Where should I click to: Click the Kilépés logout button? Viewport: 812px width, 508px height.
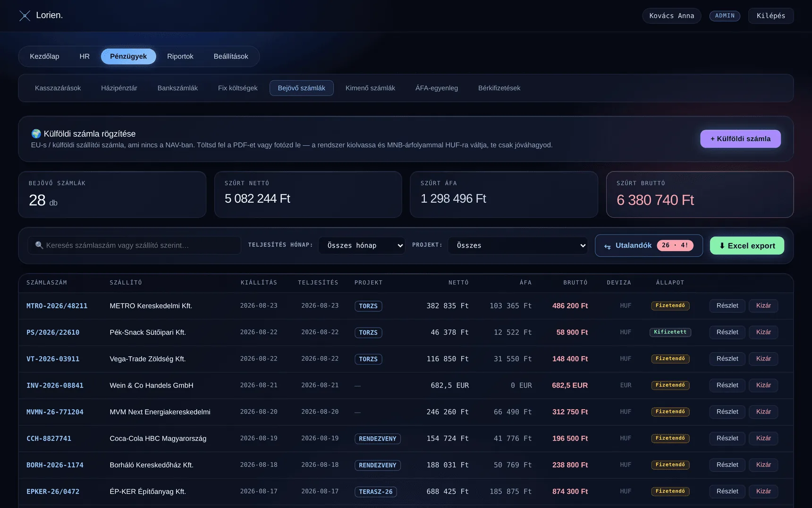[771, 16]
